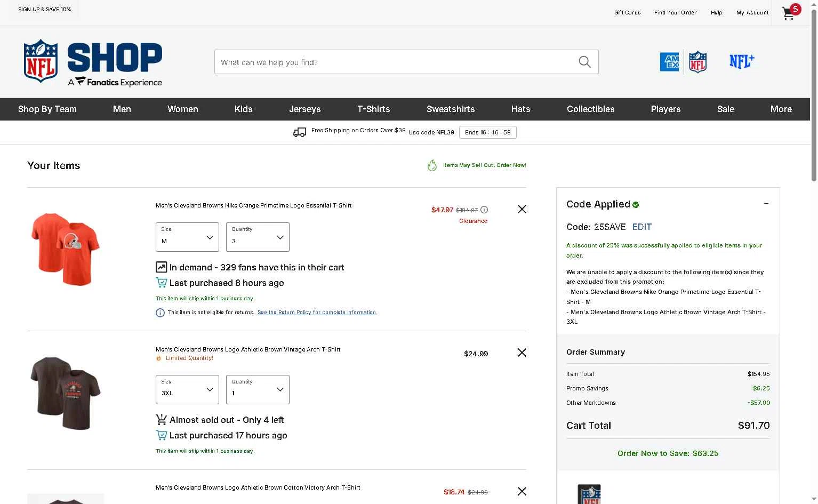This screenshot has height=504, width=818.
Task: Click the NFL Shop logo
Action: (93, 62)
